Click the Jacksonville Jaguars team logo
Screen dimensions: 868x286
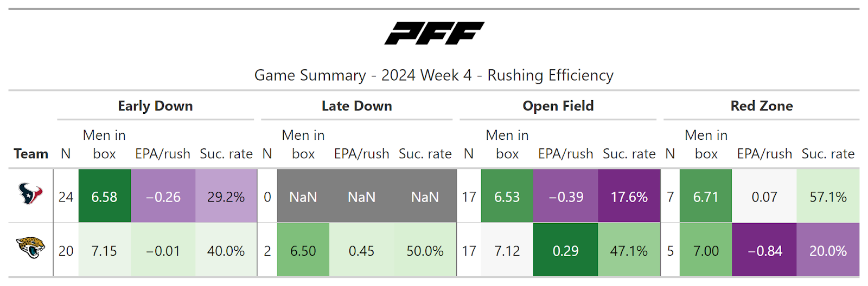(30, 248)
